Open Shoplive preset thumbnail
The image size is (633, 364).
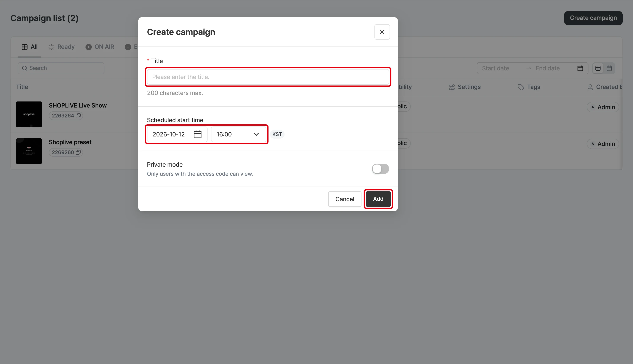pos(29,151)
